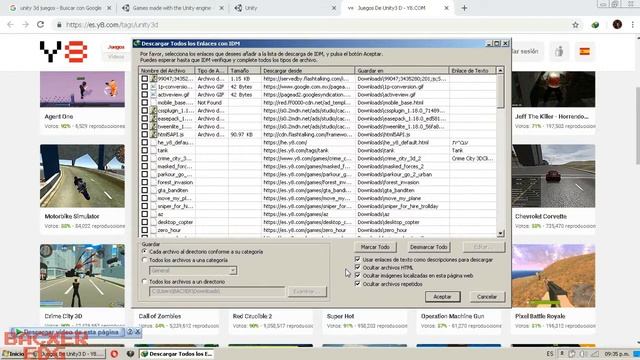Click the site padlock icon in the address bar
640x360 pixels.
59,25
